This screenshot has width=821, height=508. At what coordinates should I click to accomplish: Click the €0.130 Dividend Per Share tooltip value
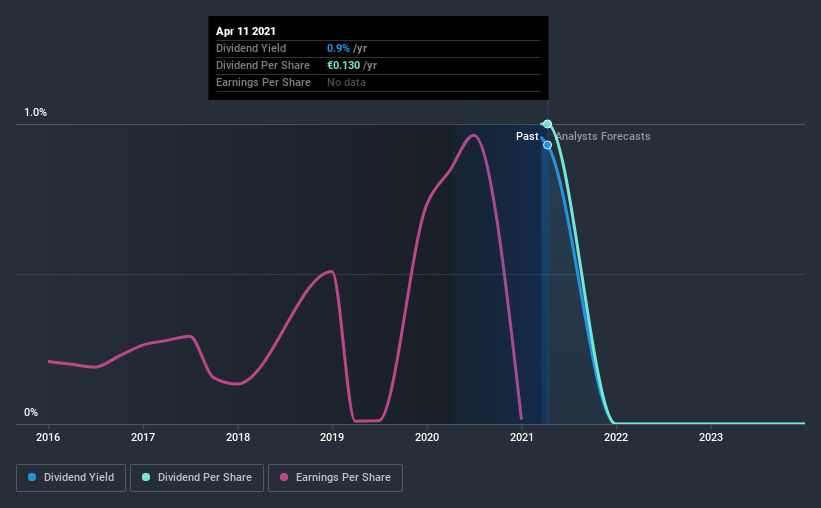[343, 65]
